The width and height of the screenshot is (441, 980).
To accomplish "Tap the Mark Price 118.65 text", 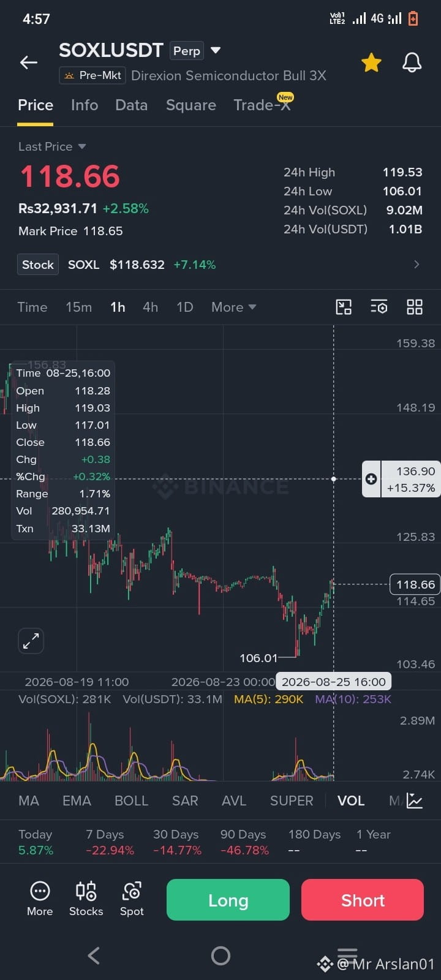I will (x=70, y=231).
